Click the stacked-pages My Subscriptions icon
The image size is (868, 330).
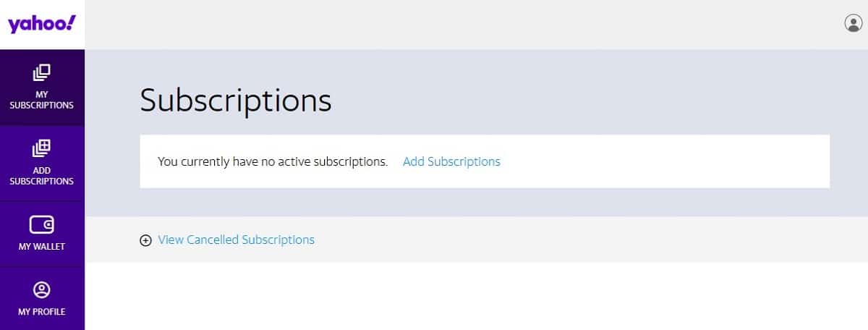[x=42, y=73]
